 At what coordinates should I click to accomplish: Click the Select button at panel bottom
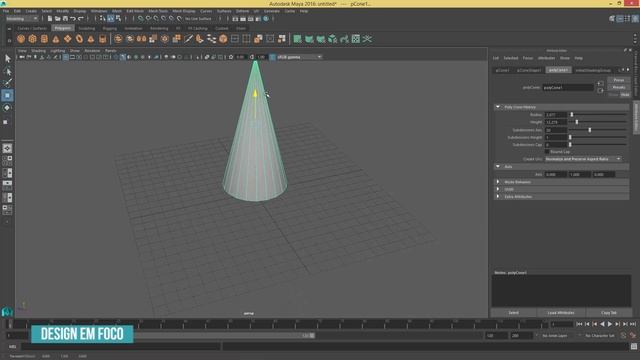point(513,313)
